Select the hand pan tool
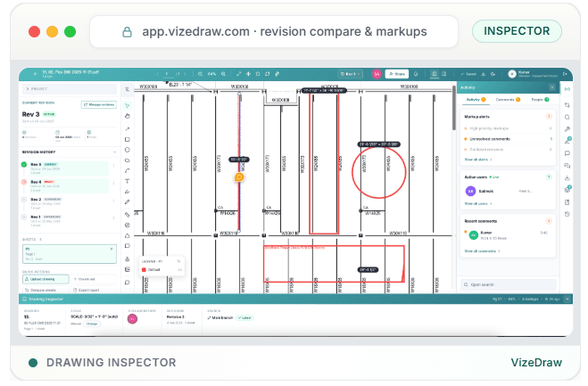 point(127,116)
